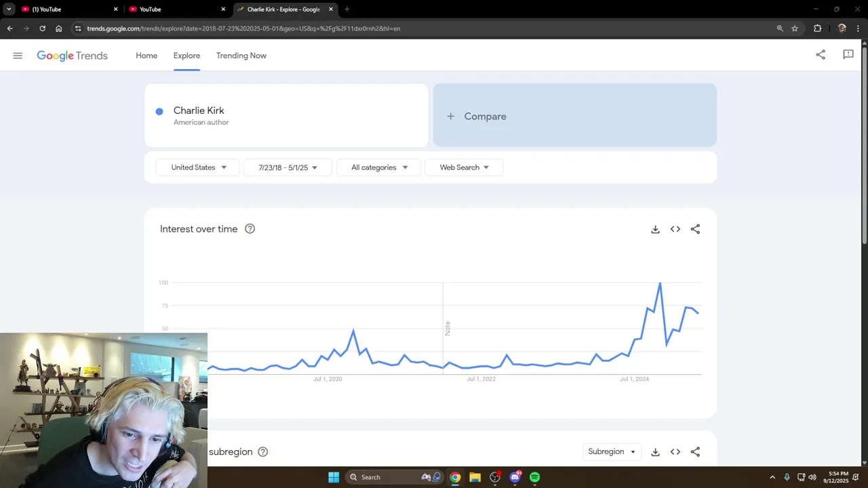
Task: Go to the Home tab
Action: (x=146, y=56)
